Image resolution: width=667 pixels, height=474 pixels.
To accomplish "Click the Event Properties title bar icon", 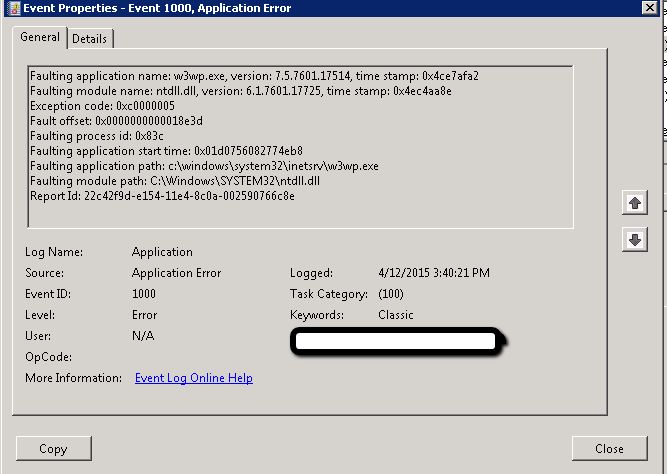I will (x=13, y=8).
